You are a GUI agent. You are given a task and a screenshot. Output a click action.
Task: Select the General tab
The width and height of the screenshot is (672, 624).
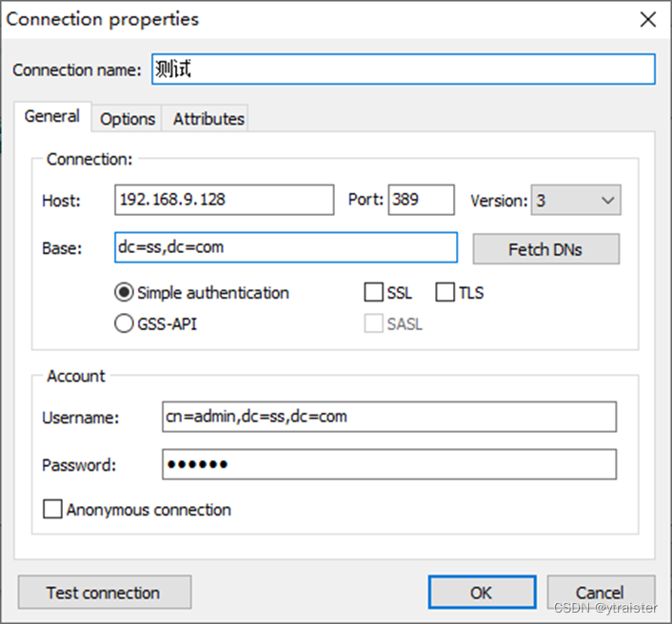click(x=52, y=116)
